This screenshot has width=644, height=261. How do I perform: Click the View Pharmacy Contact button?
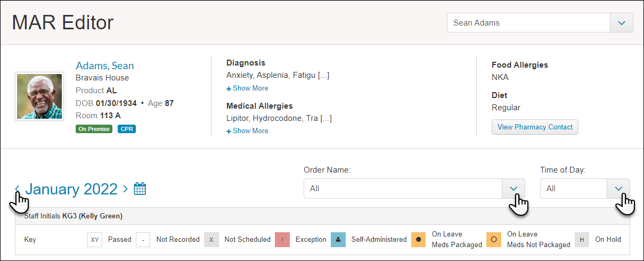(x=535, y=127)
